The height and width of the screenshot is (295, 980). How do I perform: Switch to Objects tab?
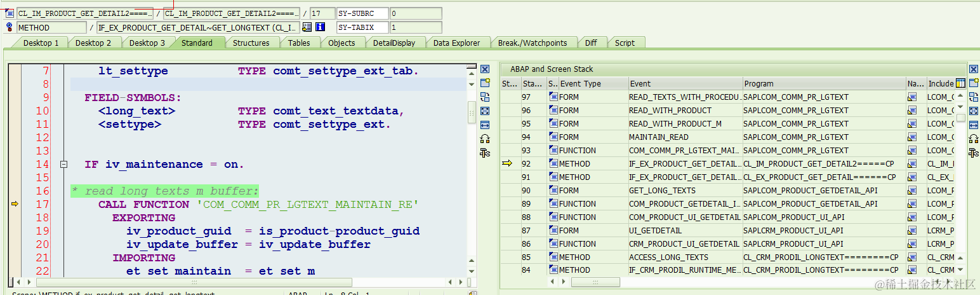(341, 43)
